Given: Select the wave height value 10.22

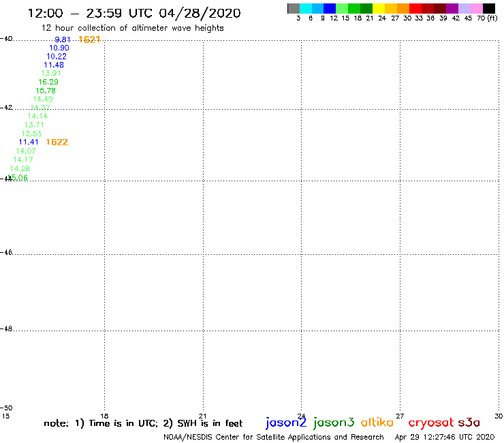Looking at the screenshot, I should [57, 57].
